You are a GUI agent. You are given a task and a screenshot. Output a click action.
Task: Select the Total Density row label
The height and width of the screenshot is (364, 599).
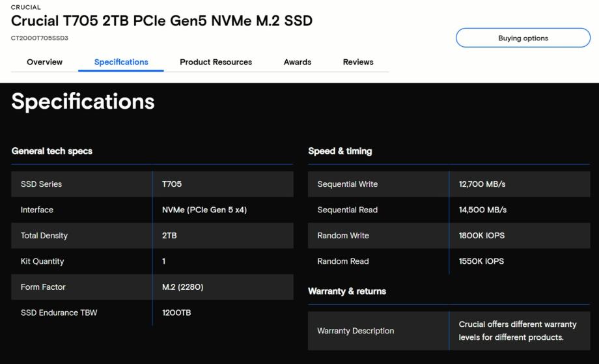point(44,236)
